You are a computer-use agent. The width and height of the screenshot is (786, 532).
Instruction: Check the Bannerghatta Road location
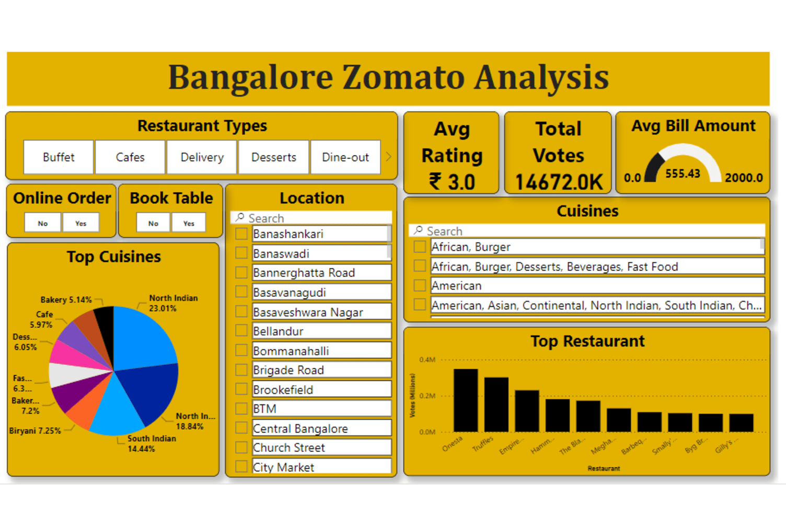click(x=241, y=272)
